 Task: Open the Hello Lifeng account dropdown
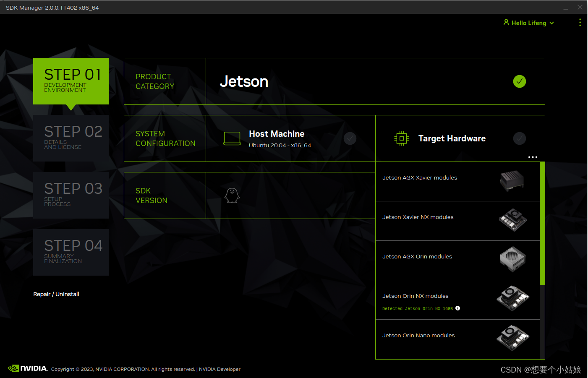(529, 23)
